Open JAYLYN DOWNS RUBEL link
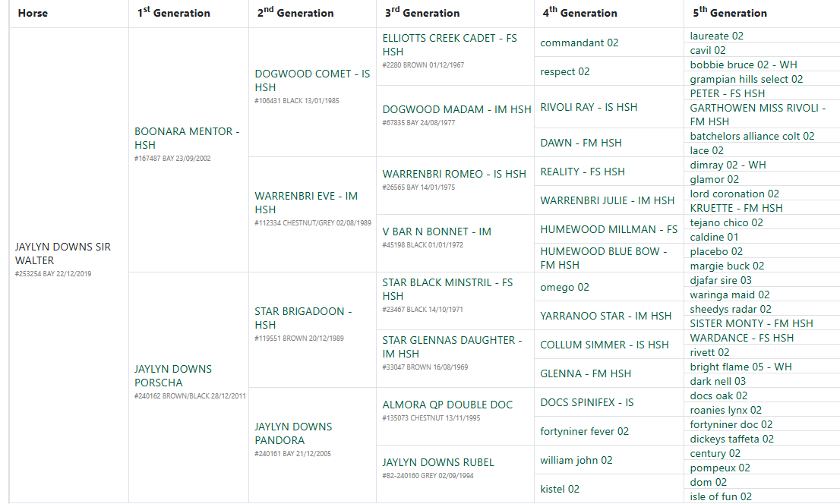The width and height of the screenshot is (840, 504). coord(437,462)
